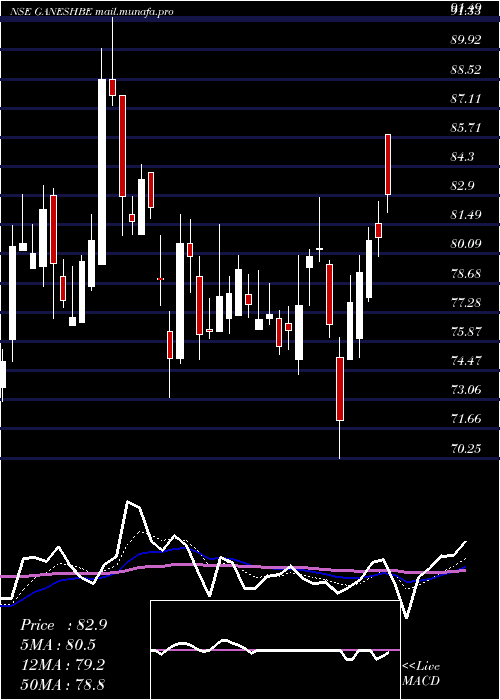Viewport: 500px width, 700px height.
Task: Select the 85.71 price axis label
Action: pos(466,128)
